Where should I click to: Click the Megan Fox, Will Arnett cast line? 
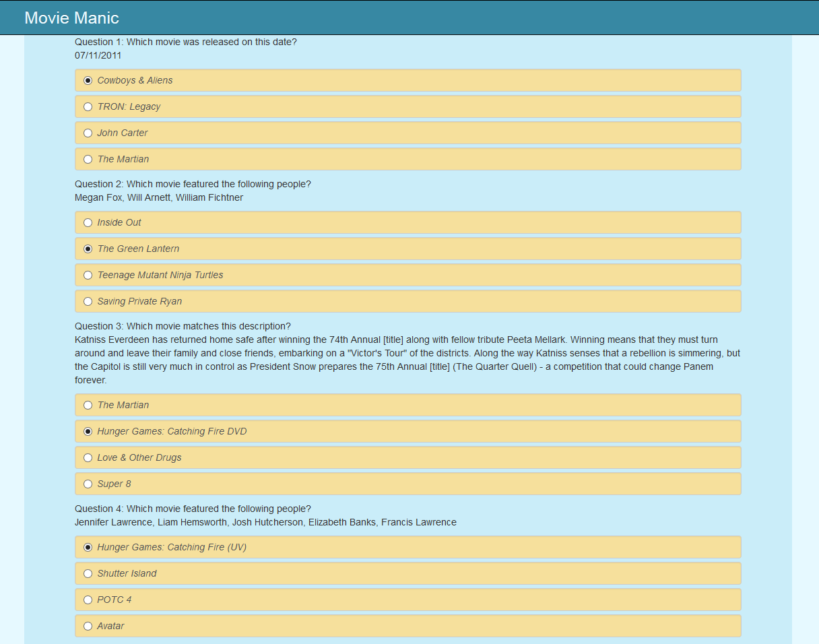click(x=159, y=197)
